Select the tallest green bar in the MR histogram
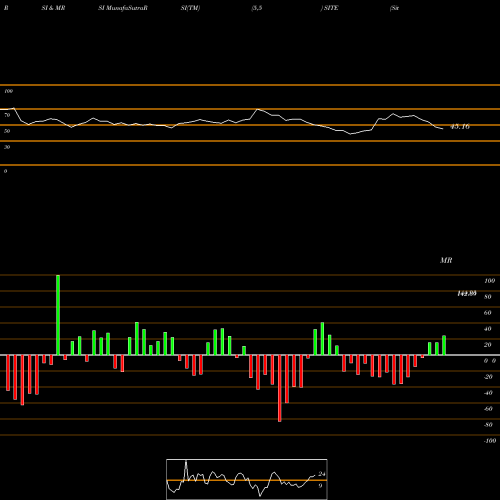 pos(58,315)
